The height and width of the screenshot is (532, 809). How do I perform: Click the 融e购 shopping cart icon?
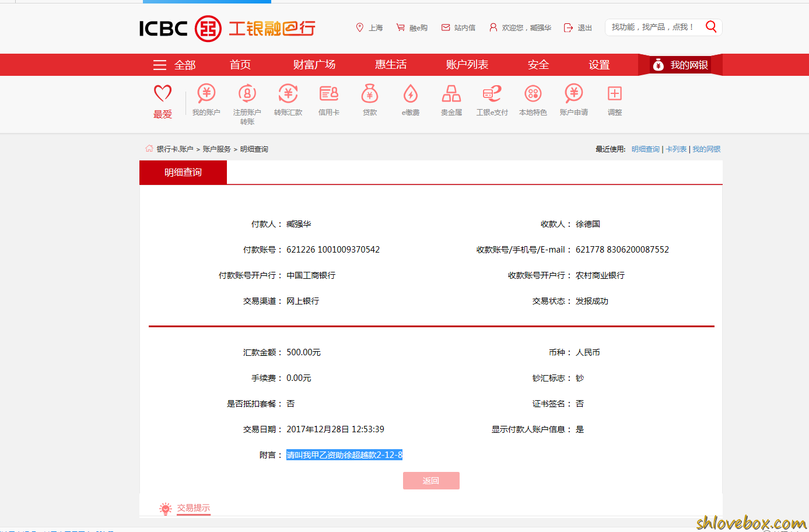pos(401,27)
